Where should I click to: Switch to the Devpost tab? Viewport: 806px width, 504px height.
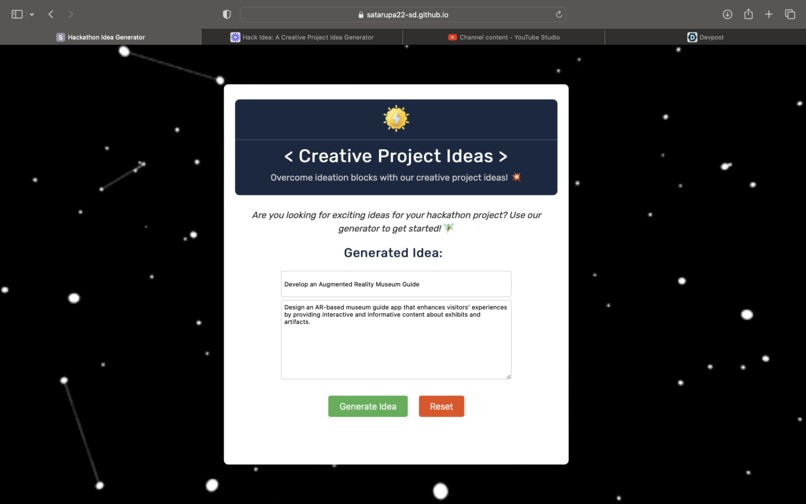pos(705,37)
